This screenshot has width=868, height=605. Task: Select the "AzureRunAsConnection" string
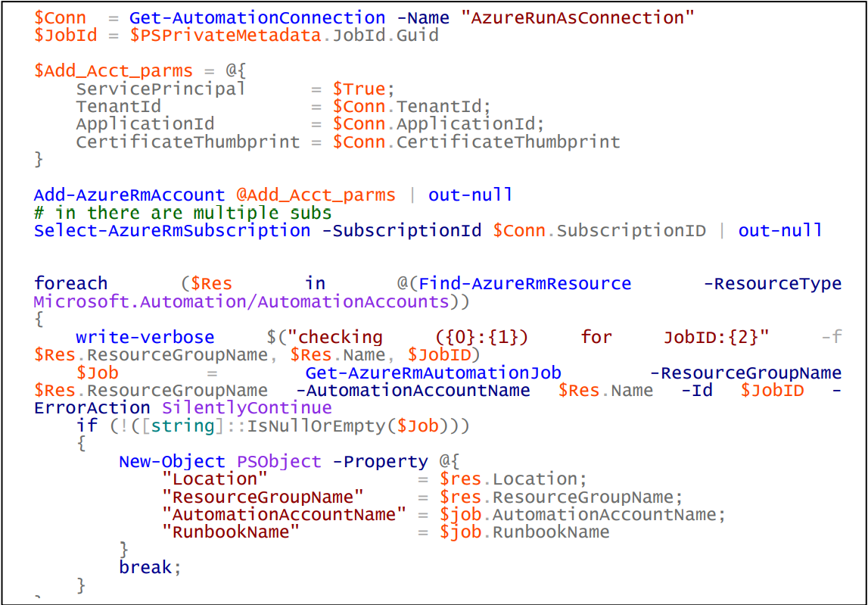click(578, 17)
